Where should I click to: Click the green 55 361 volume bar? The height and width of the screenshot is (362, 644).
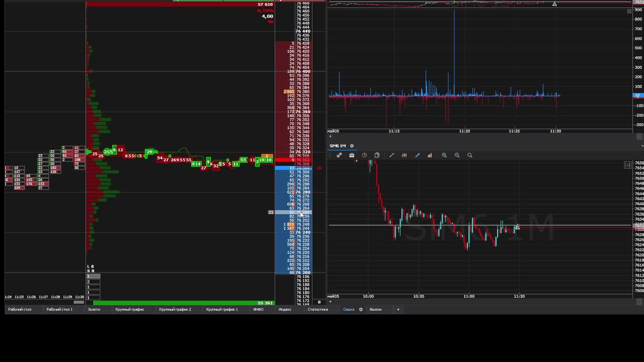(x=184, y=303)
